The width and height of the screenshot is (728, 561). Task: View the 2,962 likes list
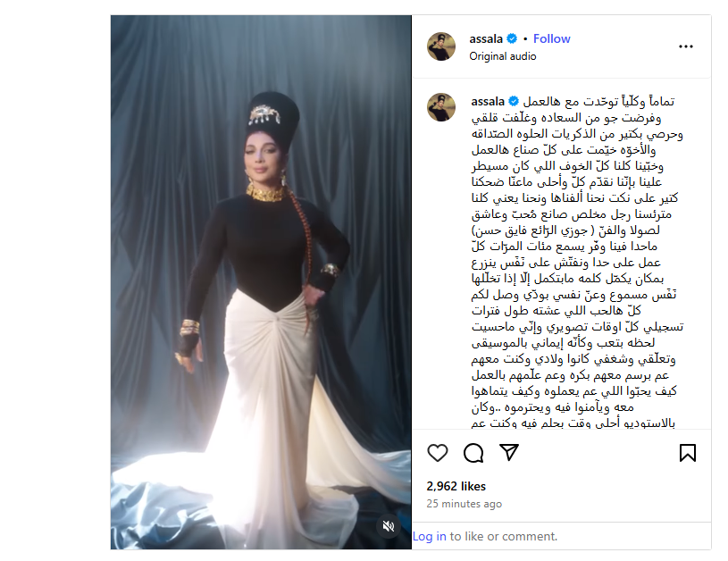(456, 486)
